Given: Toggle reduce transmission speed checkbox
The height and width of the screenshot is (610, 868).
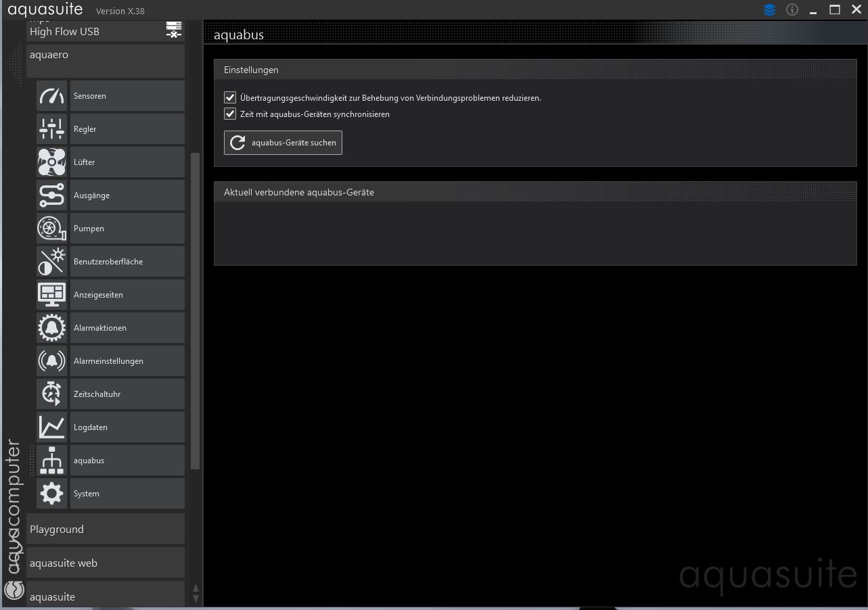Looking at the screenshot, I should pyautogui.click(x=230, y=97).
